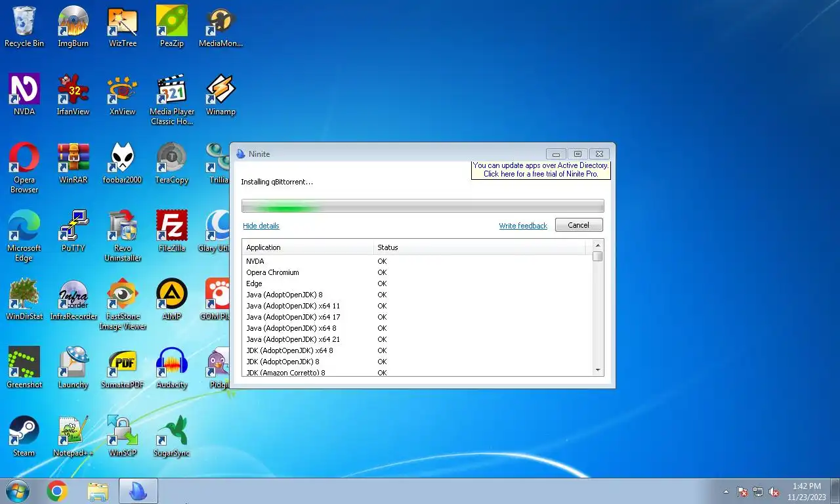This screenshot has width=840, height=504.
Task: Select the Audacity desktop shortcut
Action: pos(172,367)
